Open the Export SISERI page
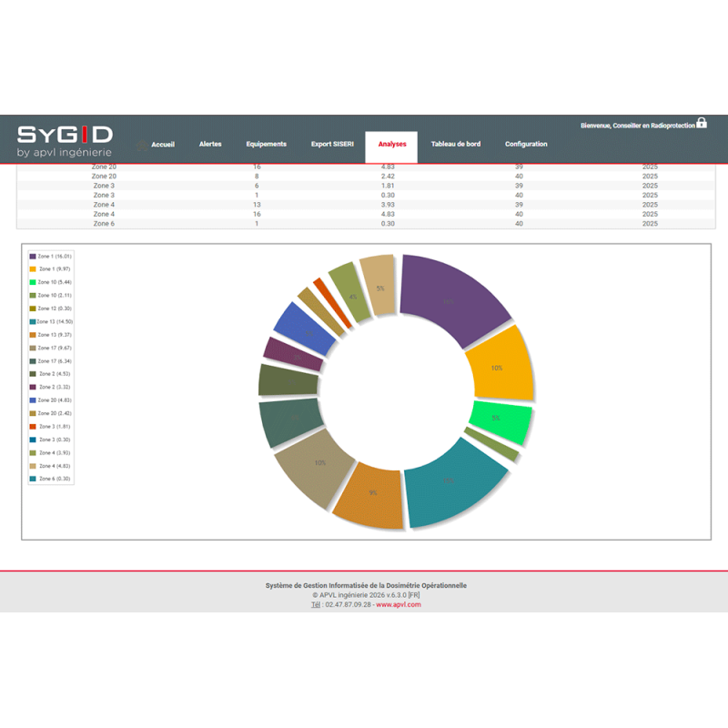 (x=332, y=144)
